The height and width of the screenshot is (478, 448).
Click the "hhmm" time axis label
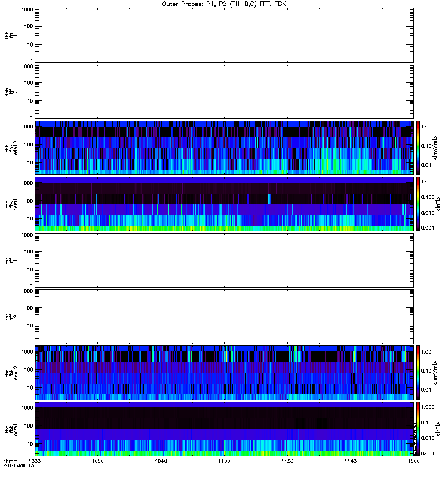tap(10, 461)
